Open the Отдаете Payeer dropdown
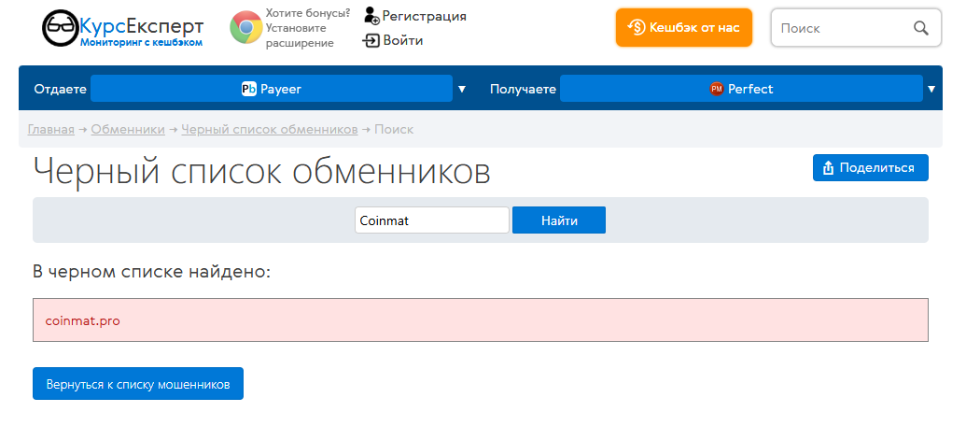 [272, 88]
